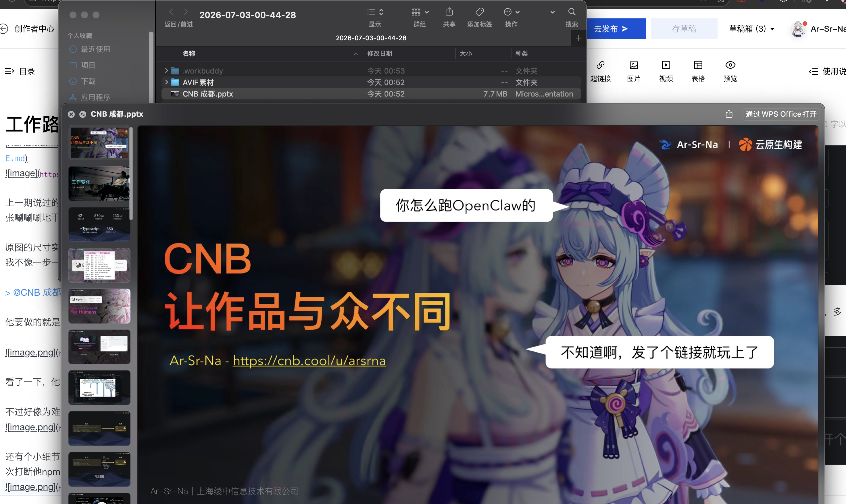The image size is (846, 504).
Task: Click the add tags icon
Action: (480, 12)
